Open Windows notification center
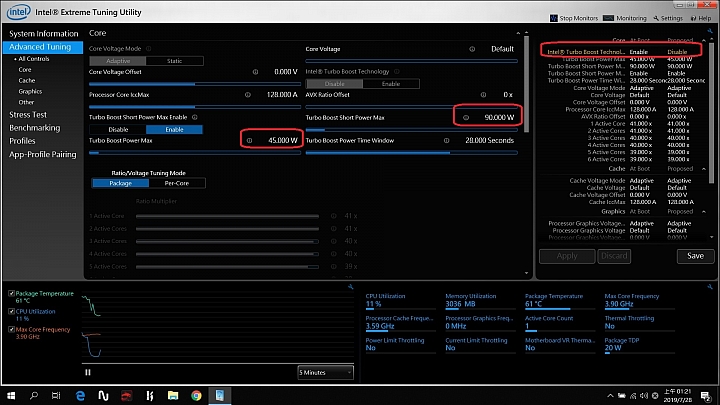This screenshot has height=405, width=720. [x=706, y=395]
